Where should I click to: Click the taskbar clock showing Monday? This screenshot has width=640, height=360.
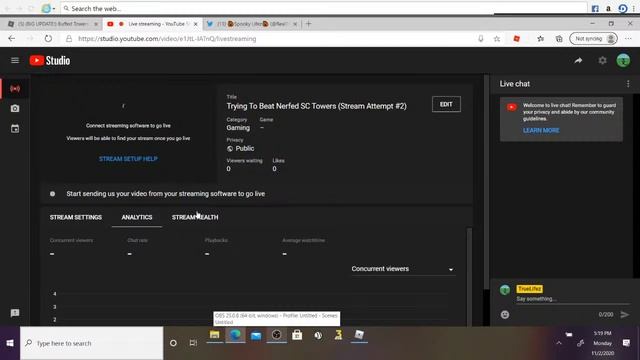[x=602, y=343]
